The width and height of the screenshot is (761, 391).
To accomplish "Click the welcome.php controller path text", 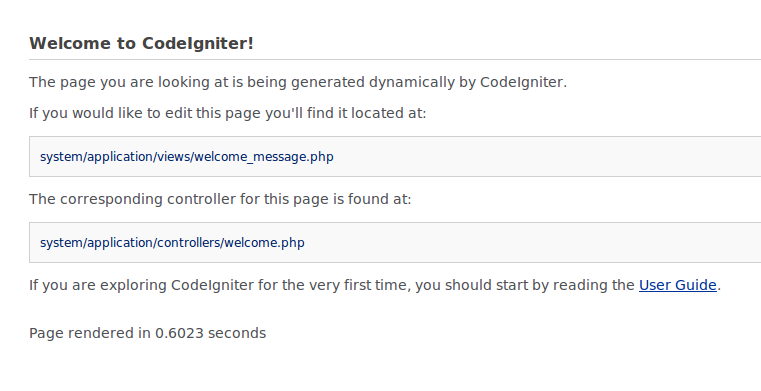I will point(172,243).
